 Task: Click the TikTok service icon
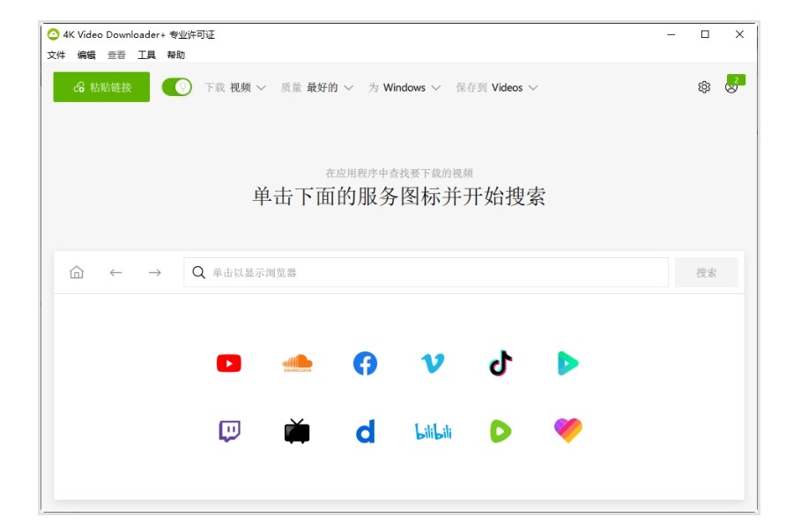click(x=501, y=363)
